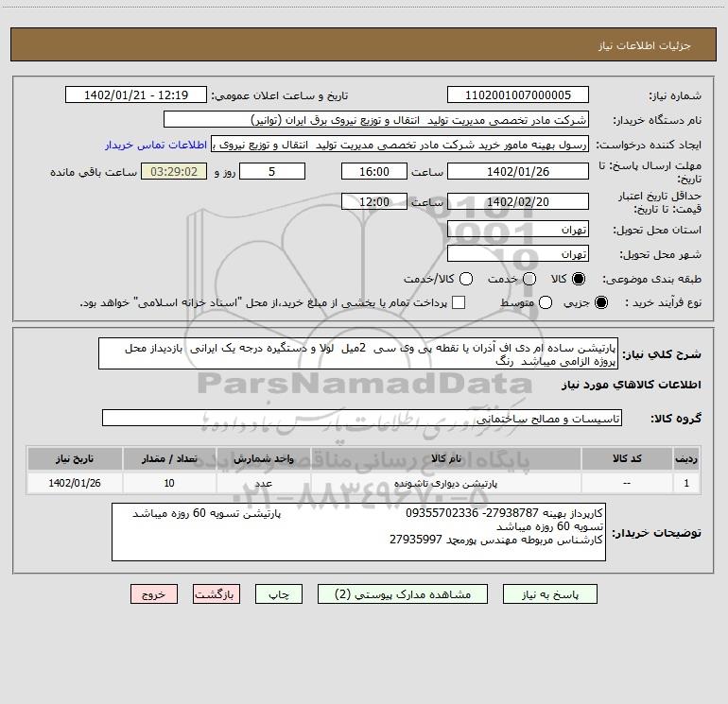Viewport: 728px width, 704px height.
Task: Click the price validity date 1402/02/20 field
Action: (518, 202)
